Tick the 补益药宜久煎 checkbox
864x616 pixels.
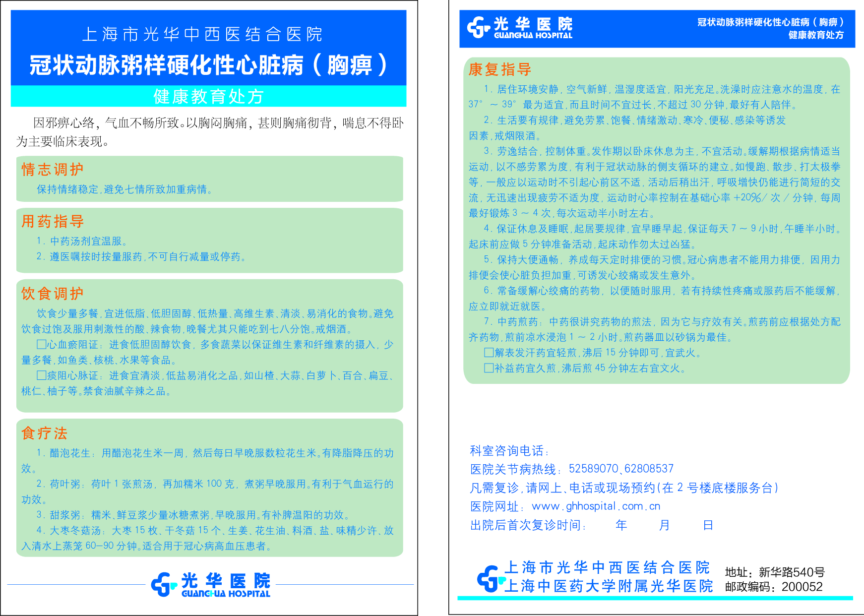pos(489,368)
